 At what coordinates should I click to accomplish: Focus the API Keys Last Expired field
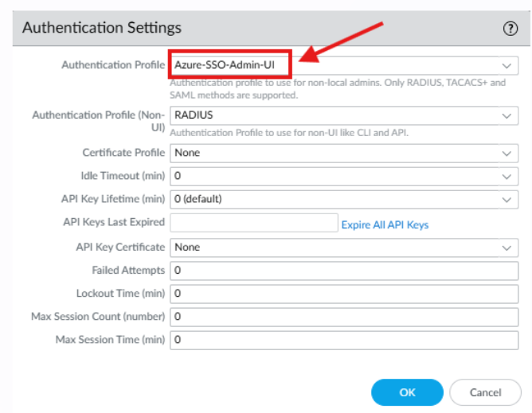253,223
